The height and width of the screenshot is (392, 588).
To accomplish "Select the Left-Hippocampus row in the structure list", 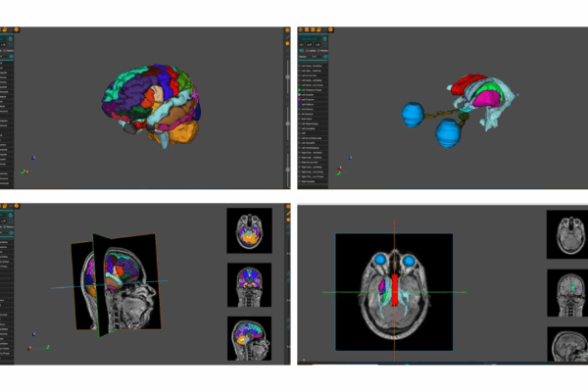I will tap(314, 123).
